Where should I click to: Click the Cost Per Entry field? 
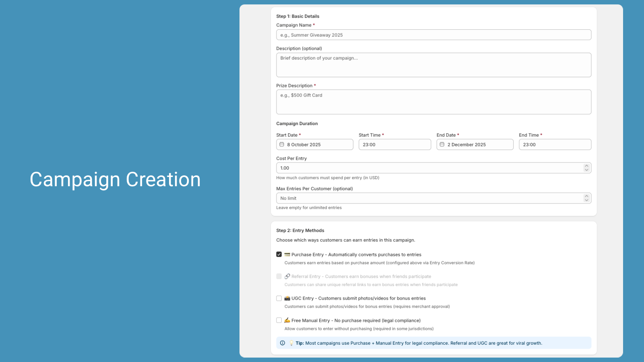coord(433,168)
